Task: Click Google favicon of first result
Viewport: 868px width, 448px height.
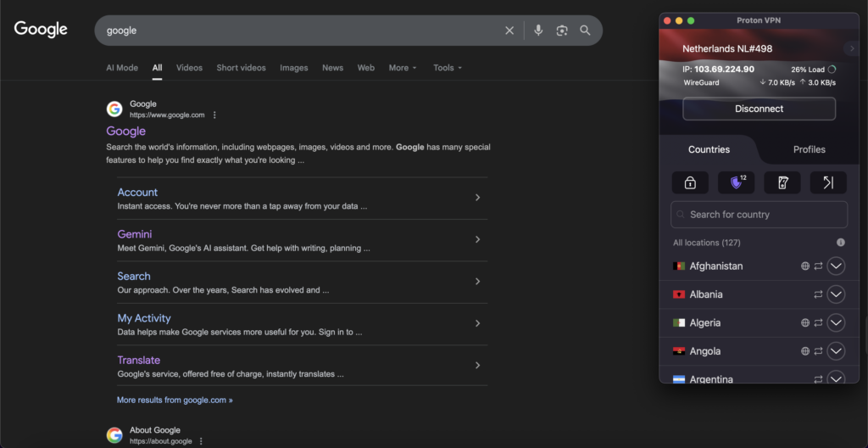Action: [x=114, y=109]
